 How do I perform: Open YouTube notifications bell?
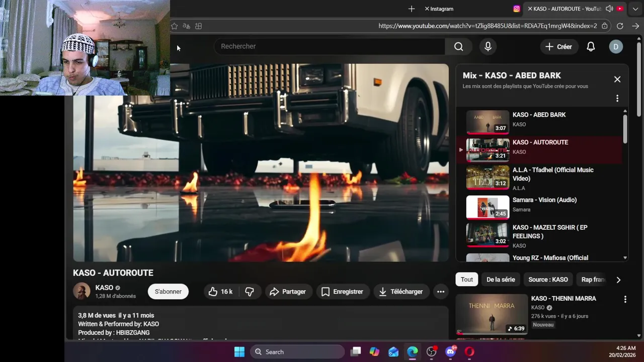[591, 47]
